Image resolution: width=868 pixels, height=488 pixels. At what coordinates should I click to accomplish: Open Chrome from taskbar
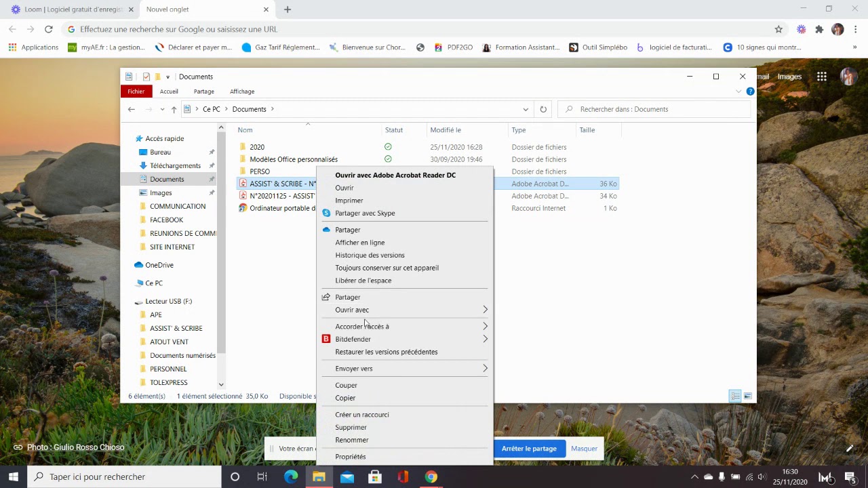pos(431,476)
